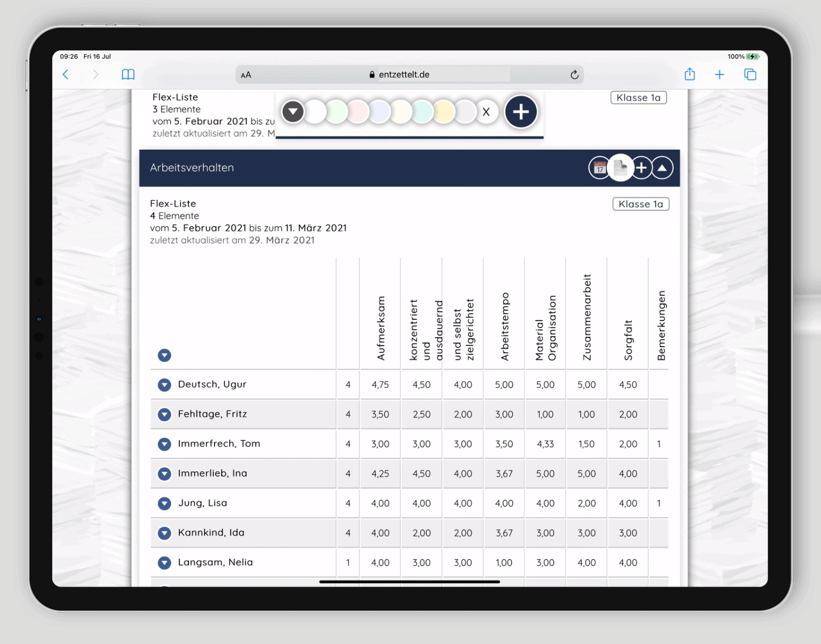Show Safari tab overview
The image size is (821, 644).
[x=750, y=74]
